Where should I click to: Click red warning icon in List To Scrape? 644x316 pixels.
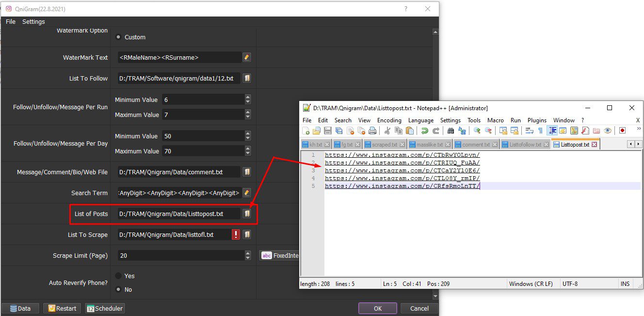click(236, 234)
